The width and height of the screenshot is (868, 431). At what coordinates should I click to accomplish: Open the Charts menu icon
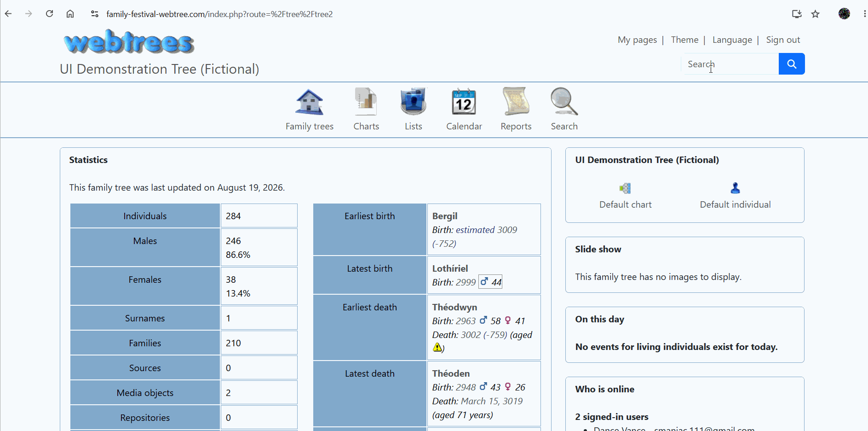tap(366, 102)
